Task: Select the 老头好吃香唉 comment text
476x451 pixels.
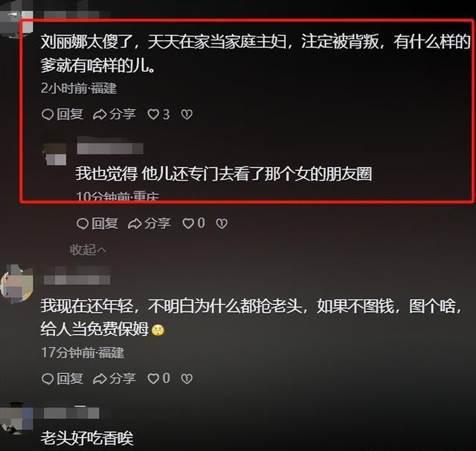Action: coord(87,438)
